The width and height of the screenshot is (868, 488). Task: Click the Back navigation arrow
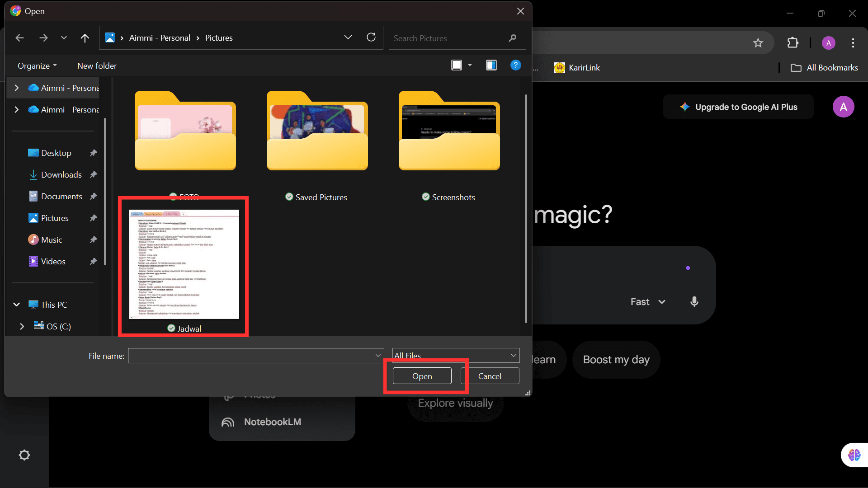tap(19, 38)
